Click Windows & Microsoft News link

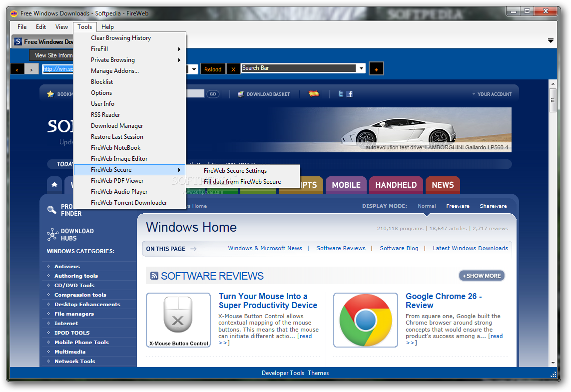265,248
